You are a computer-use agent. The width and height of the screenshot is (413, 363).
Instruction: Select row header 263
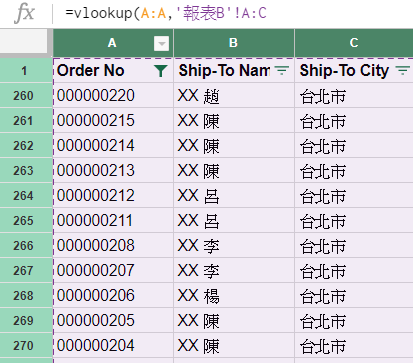pyautogui.click(x=26, y=170)
